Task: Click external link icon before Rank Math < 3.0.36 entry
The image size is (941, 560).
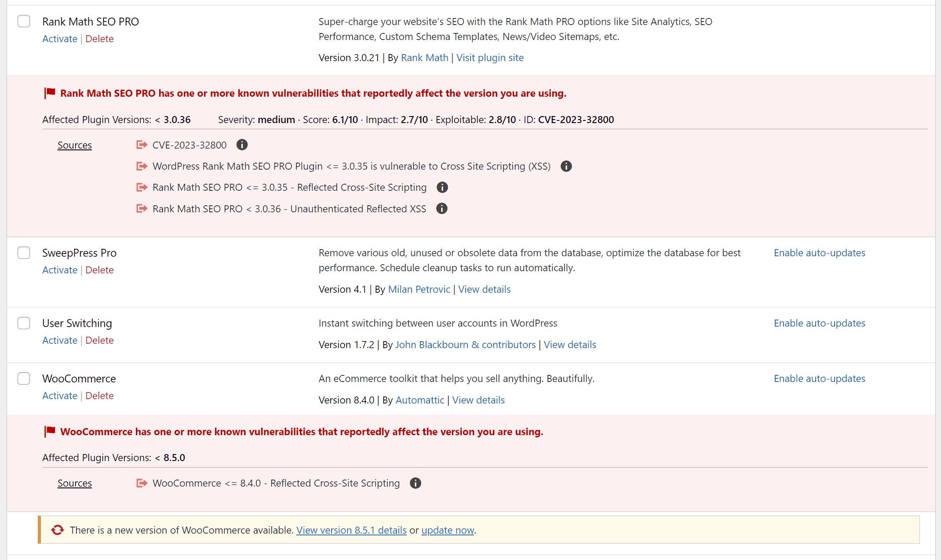Action: tap(142, 208)
